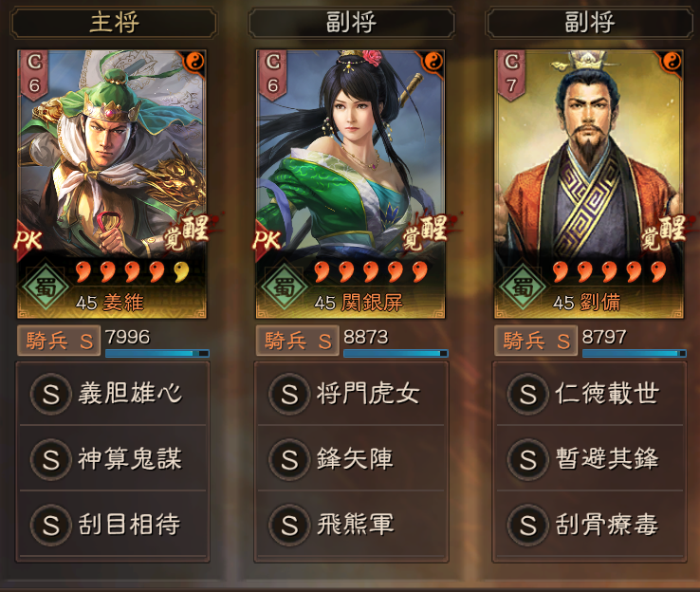Viewport: 700px width, 592px height.
Task: Click the yellow star on 姜維's card
Action: (181, 271)
